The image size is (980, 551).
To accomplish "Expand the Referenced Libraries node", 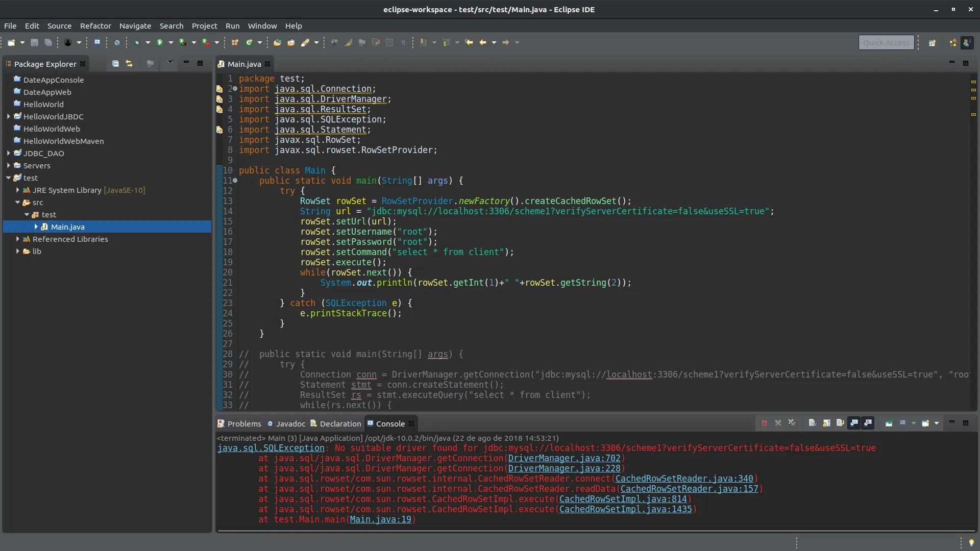I will click(x=18, y=239).
